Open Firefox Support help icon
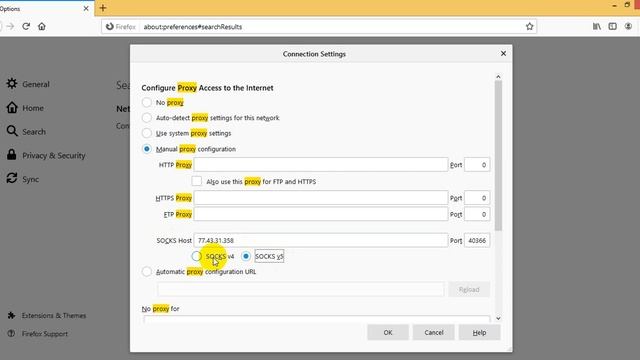640x360 pixels. coord(11,333)
